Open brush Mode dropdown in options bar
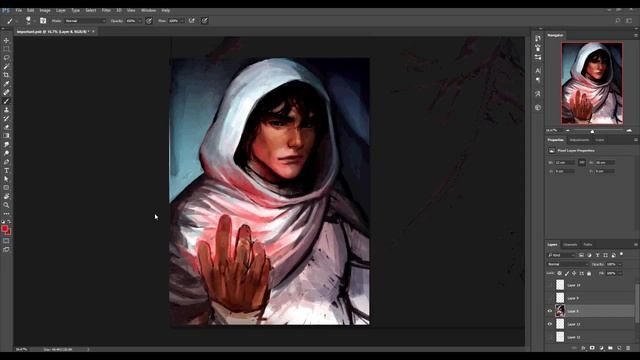The height and width of the screenshot is (360, 640). point(85,21)
